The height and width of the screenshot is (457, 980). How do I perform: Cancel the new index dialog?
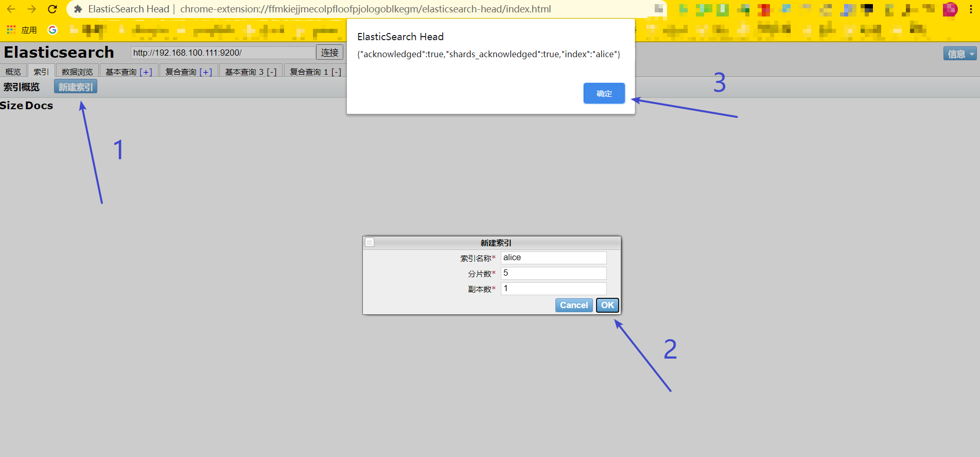573,305
